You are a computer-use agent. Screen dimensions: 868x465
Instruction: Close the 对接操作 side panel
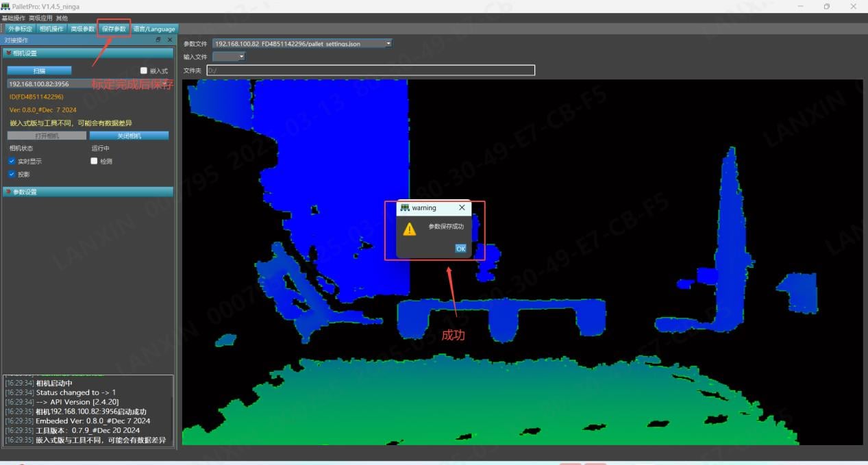tap(170, 40)
